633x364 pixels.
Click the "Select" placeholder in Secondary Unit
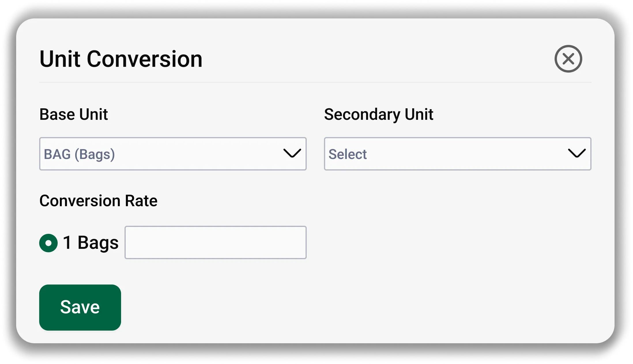(x=348, y=154)
